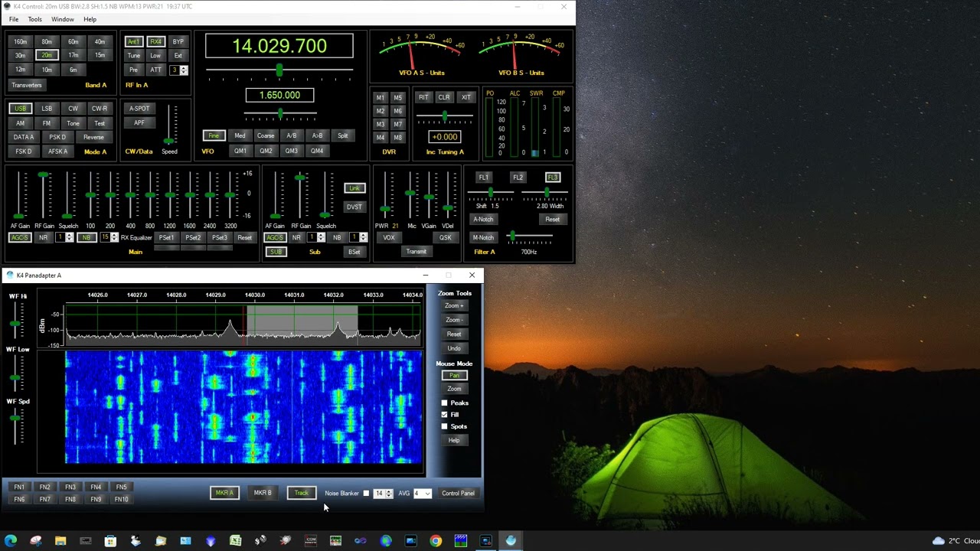Toggle RIT incremental tuning
Image resolution: width=980 pixels, height=551 pixels.
coord(423,97)
